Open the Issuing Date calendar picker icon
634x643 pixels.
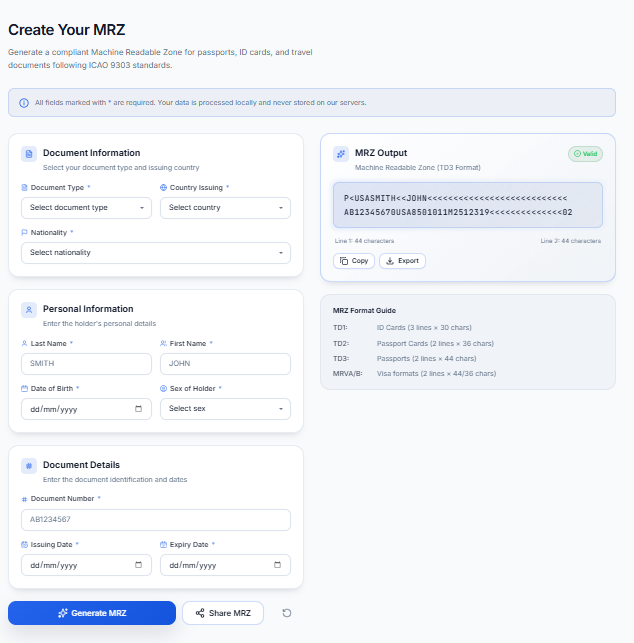pyautogui.click(x=139, y=565)
